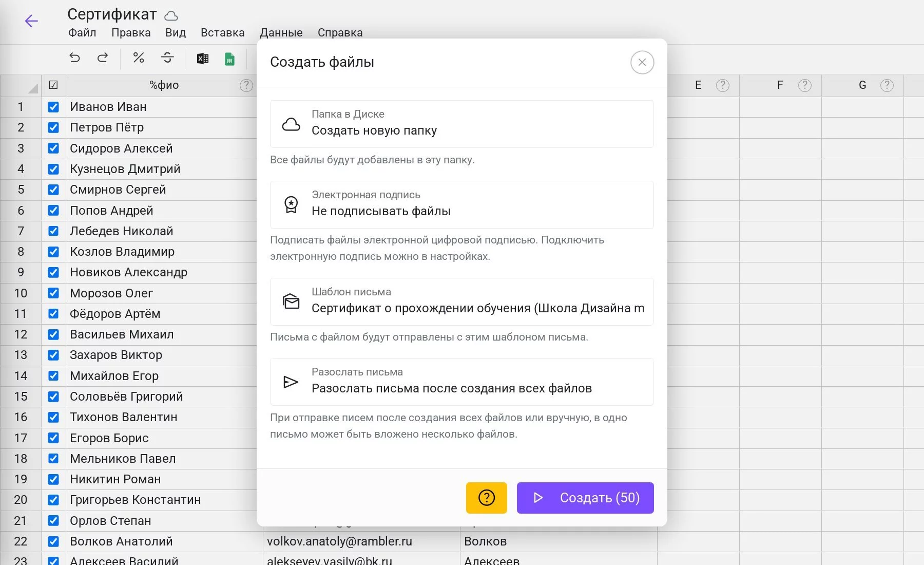Click cell Захаров Виктор
This screenshot has height=565, width=924.
pyautogui.click(x=162, y=355)
